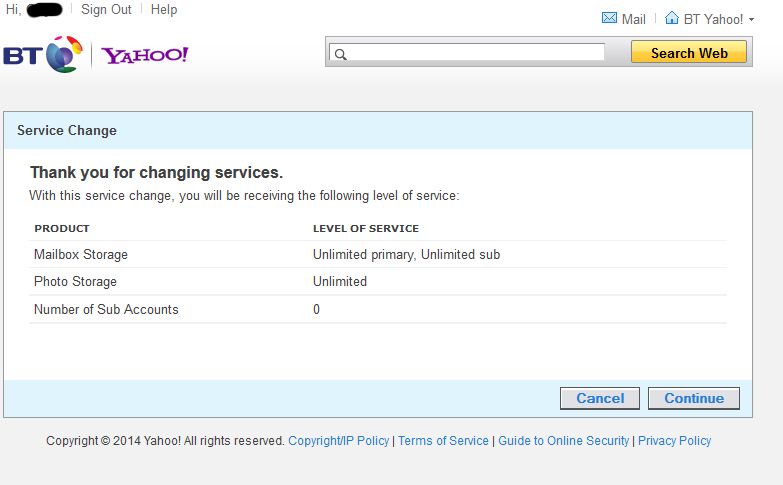Click the Service Change panel header
This screenshot has width=783, height=485.
coord(67,131)
